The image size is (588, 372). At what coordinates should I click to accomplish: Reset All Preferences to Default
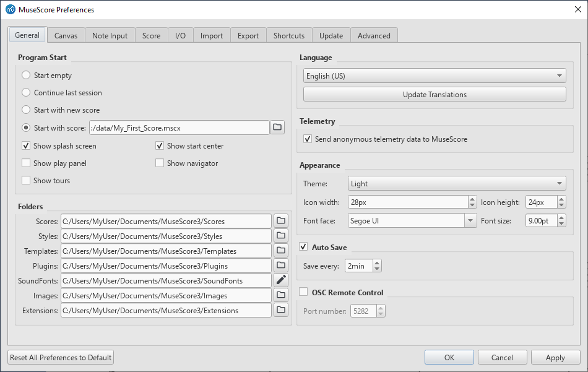pyautogui.click(x=61, y=357)
